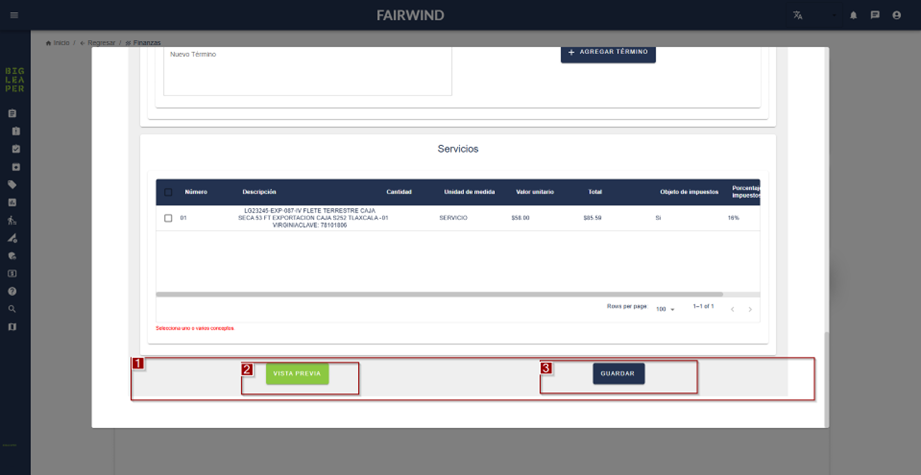Click the Objeto de impuestos column header
The image size is (921, 475).
coord(689,192)
